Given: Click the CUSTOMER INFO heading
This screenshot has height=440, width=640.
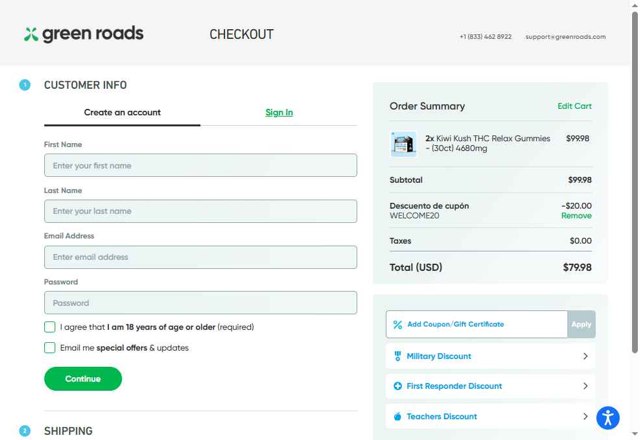Looking at the screenshot, I should pyautogui.click(x=85, y=85).
